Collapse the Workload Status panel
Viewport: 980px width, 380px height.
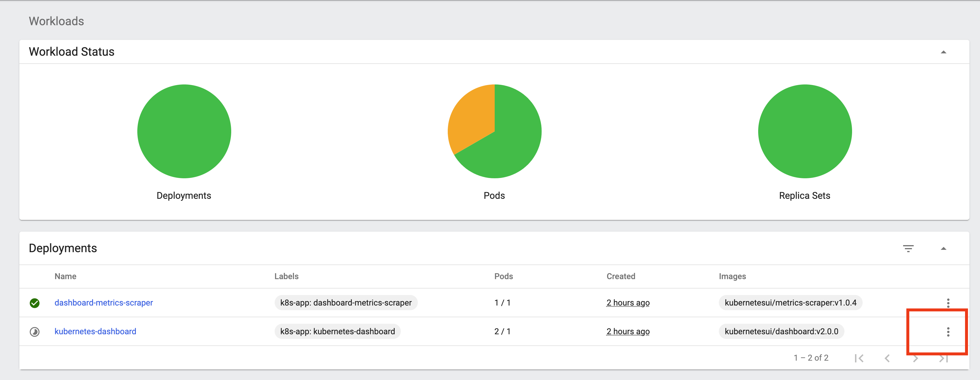944,53
